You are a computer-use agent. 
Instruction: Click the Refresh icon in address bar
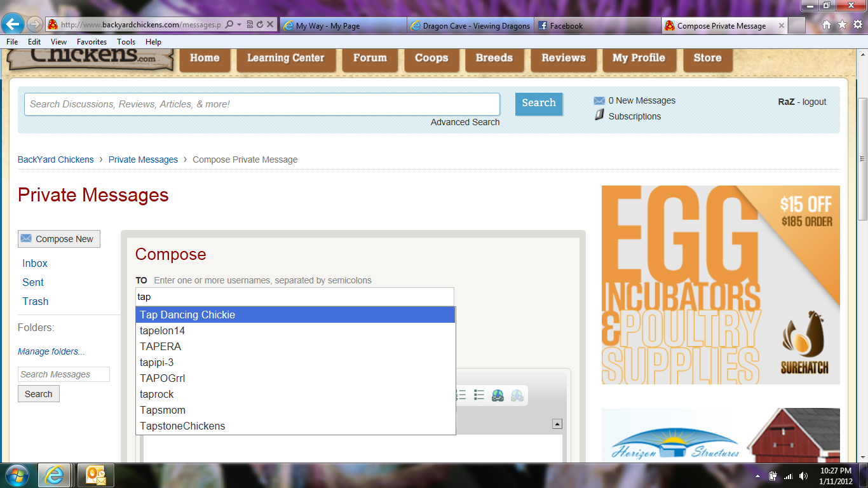260,25
